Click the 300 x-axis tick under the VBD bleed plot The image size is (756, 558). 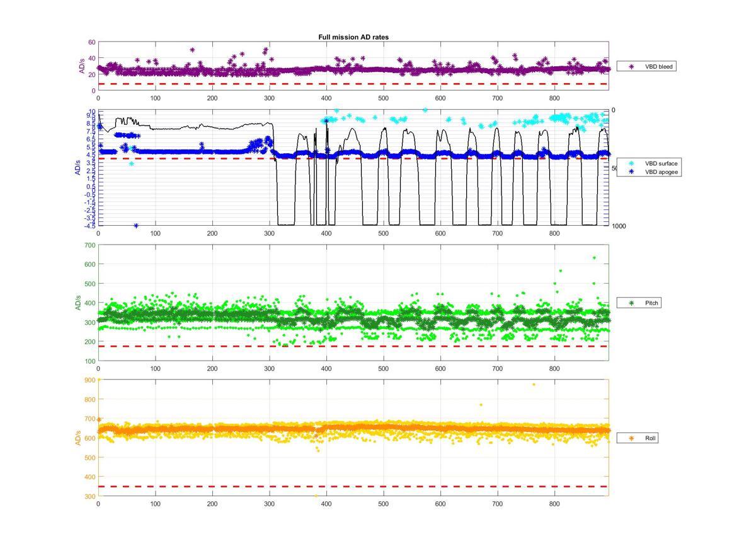269,98
